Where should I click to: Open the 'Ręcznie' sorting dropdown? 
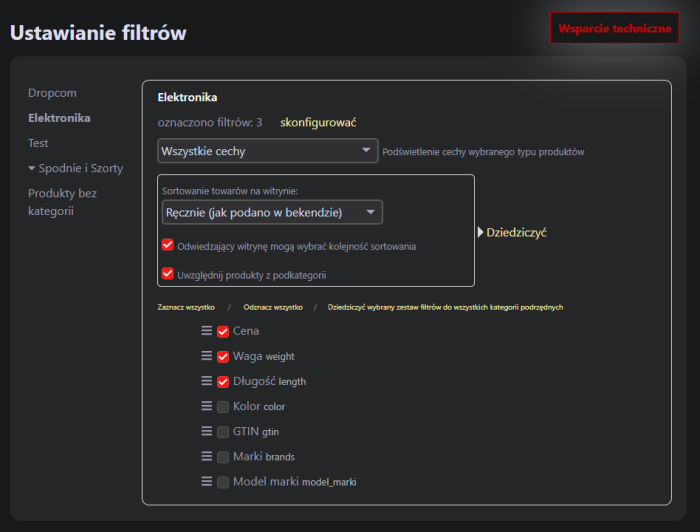272,212
